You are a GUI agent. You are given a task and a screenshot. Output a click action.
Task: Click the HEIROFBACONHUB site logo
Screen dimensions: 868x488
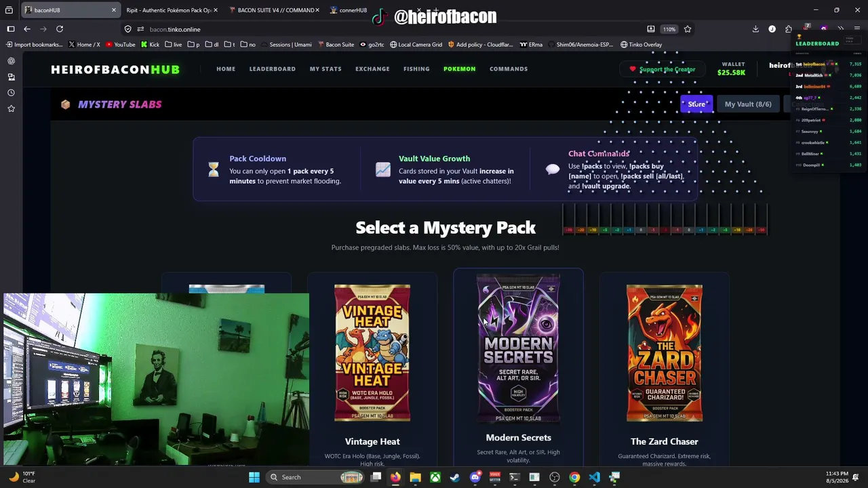click(115, 69)
